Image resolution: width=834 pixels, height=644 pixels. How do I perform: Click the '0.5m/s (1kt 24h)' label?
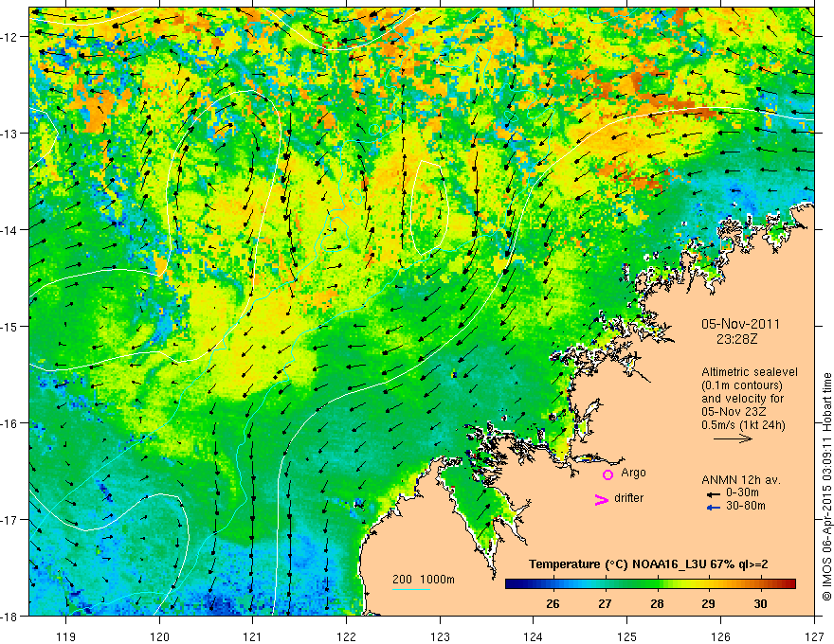click(x=743, y=425)
